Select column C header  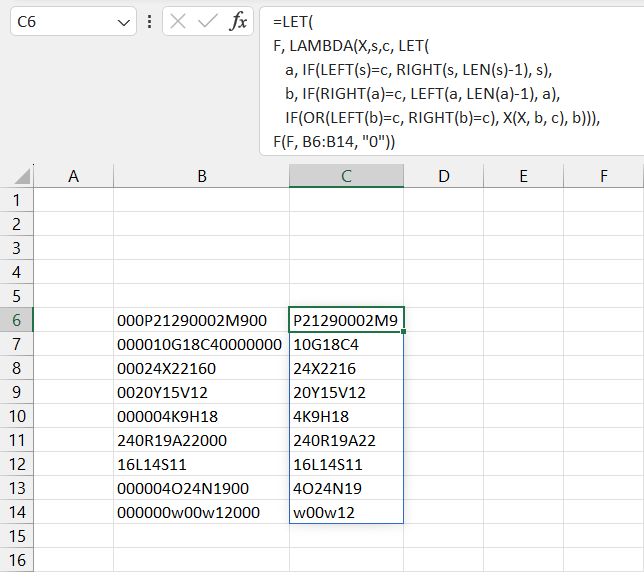coord(346,176)
